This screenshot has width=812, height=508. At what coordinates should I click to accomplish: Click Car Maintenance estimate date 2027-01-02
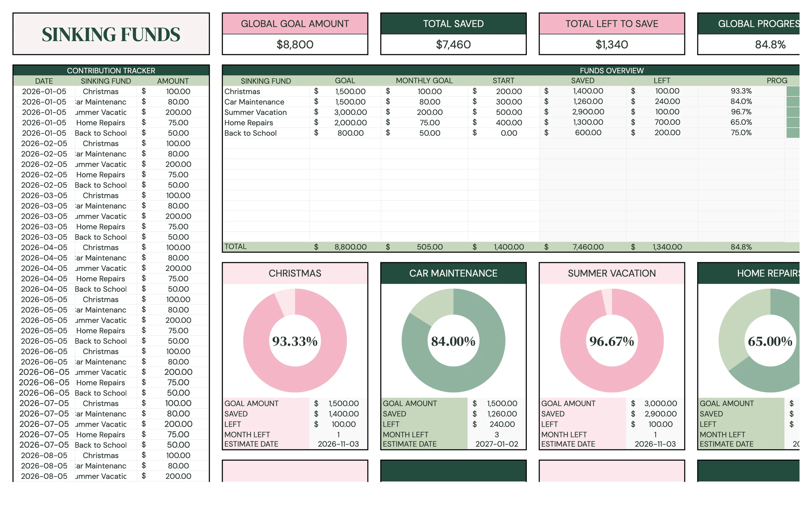click(x=497, y=444)
